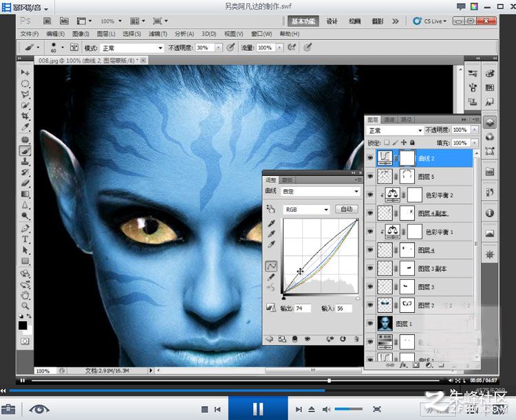
Task: Click the blue playback progress bar
Action: [167, 390]
